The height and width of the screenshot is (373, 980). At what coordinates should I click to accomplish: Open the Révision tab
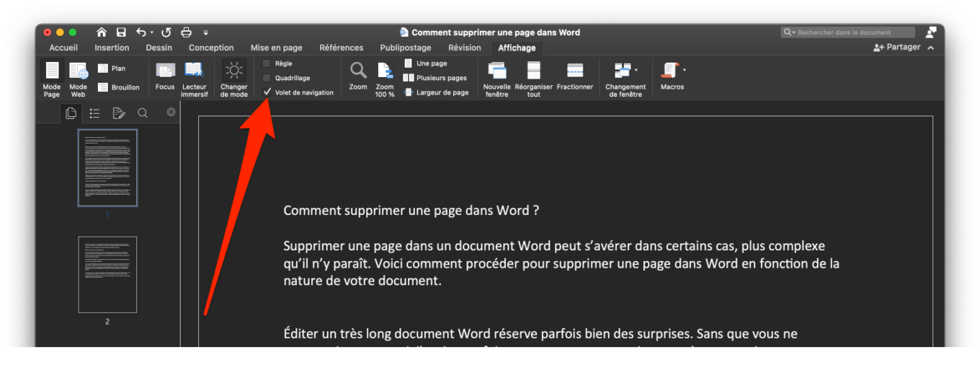tap(465, 48)
